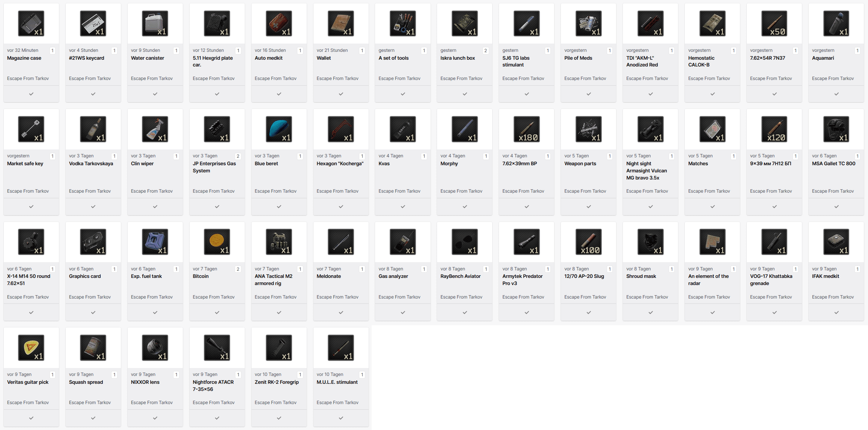Confirm the Magazine case checkmark
This screenshot has height=430, width=868.
coord(31,94)
